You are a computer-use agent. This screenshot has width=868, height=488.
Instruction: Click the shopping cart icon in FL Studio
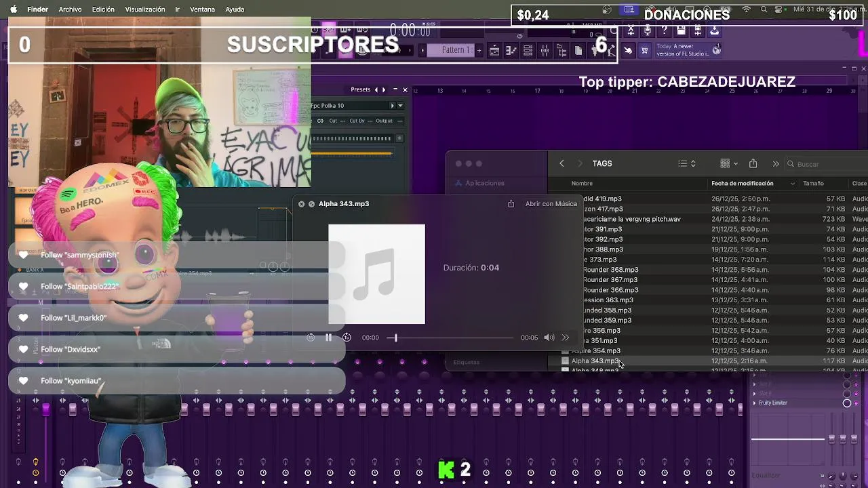[x=645, y=51]
